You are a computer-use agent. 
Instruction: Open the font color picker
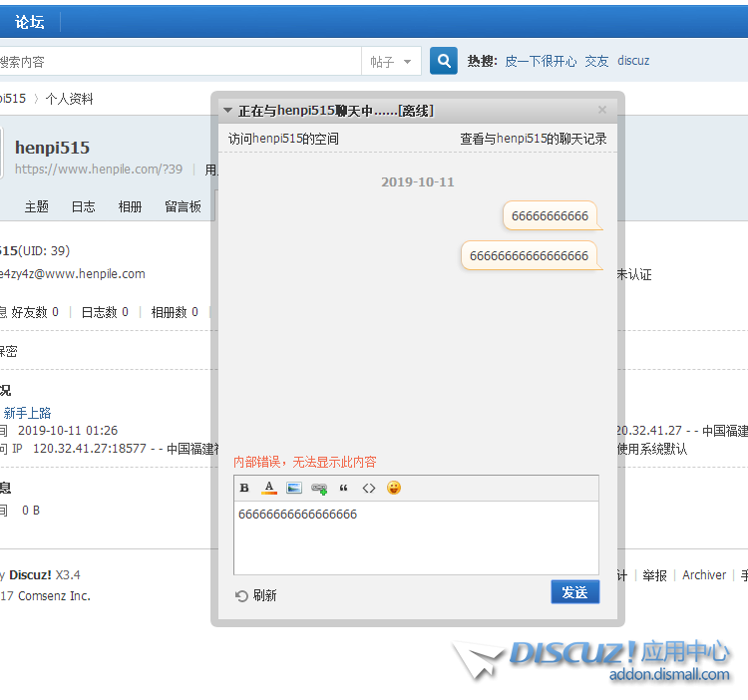click(269, 488)
